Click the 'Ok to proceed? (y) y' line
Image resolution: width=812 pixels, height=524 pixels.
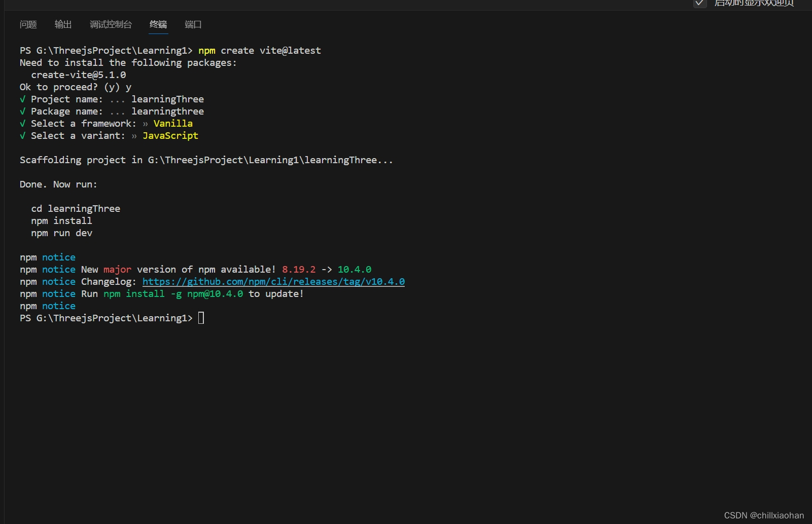click(76, 87)
